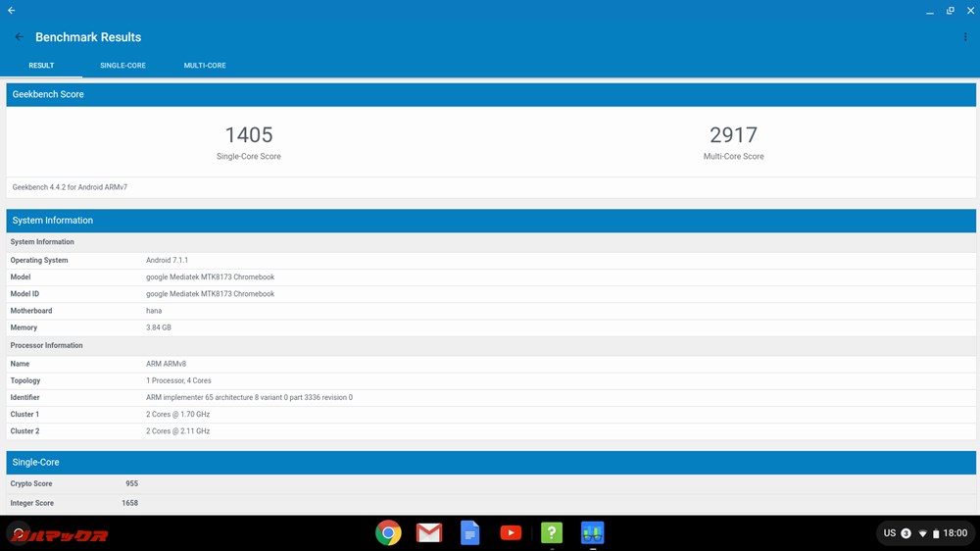This screenshot has width=980, height=551.
Task: Click Cluster 1 value 2 Cores @ 1.70 GHz
Action: click(x=177, y=414)
